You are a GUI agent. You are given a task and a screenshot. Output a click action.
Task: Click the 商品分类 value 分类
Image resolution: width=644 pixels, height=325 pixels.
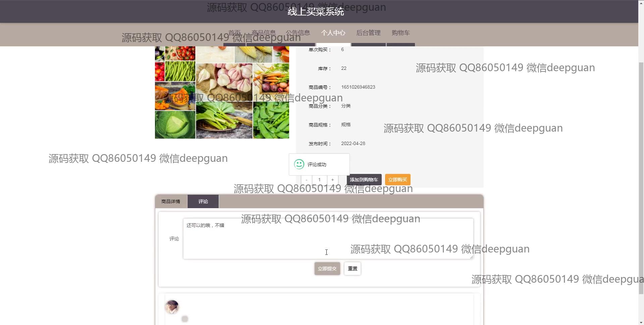click(346, 106)
